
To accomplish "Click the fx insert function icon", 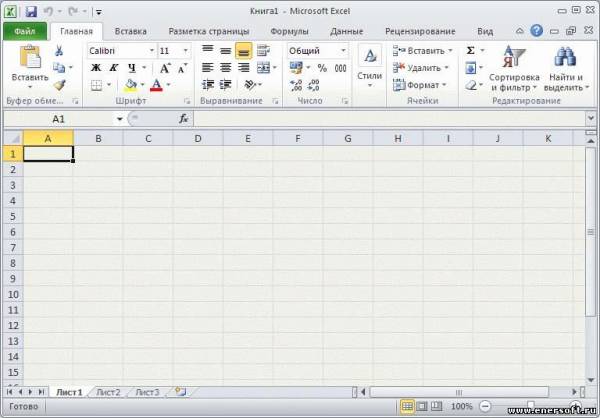I will 184,119.
